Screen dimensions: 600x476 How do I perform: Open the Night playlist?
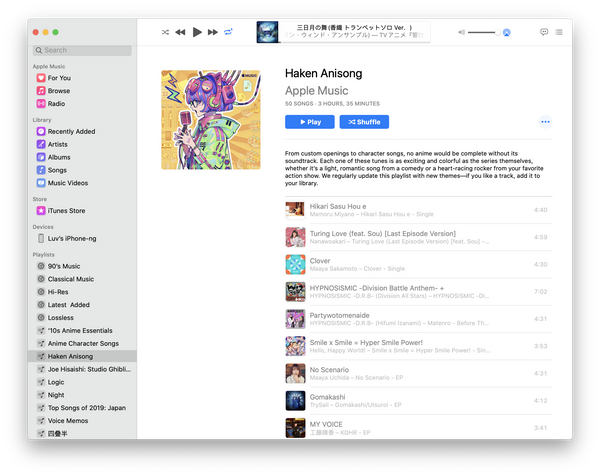82,395
